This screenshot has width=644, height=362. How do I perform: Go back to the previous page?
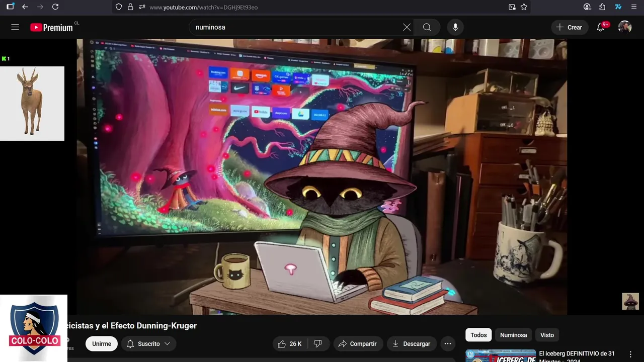(x=25, y=7)
